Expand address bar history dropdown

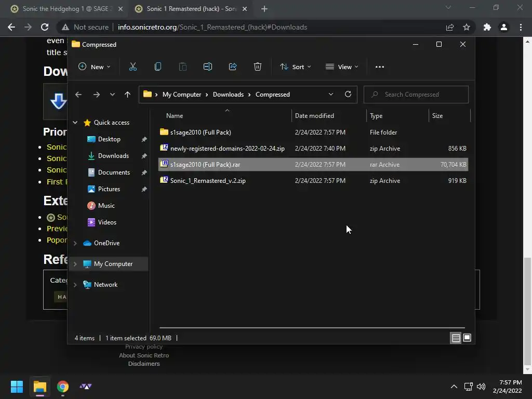331,95
